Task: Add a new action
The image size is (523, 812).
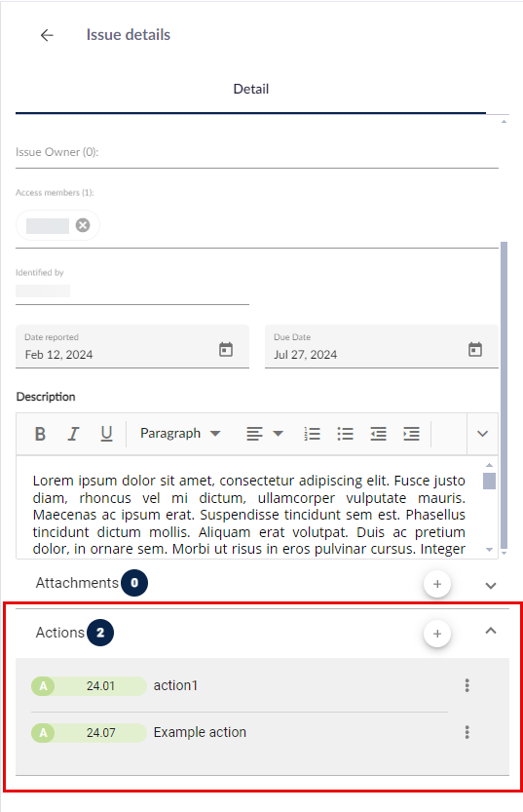Action: [x=437, y=634]
